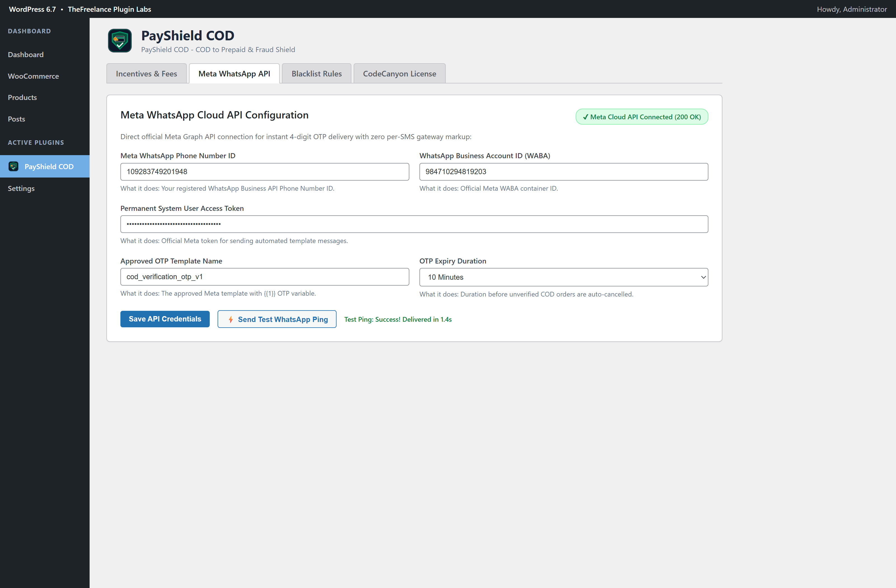This screenshot has width=896, height=588.
Task: Open Products in the sidebar
Action: [22, 97]
